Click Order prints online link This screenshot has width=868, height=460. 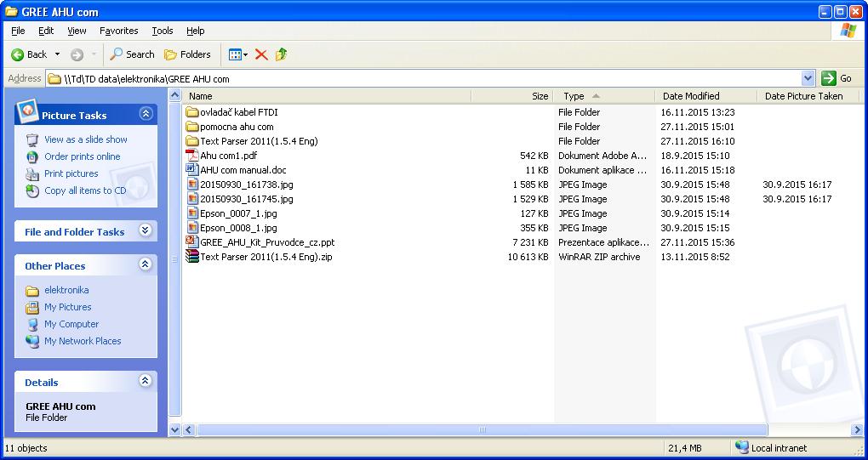coord(83,156)
